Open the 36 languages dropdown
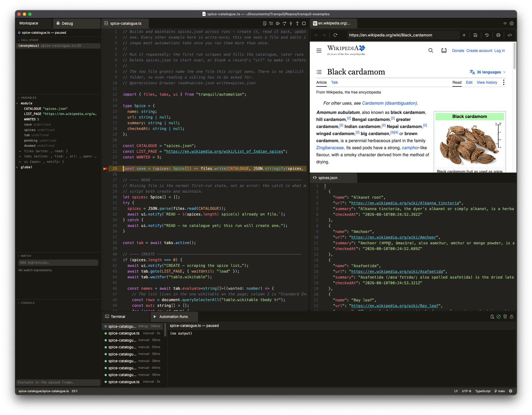532x415 pixels. pos(488,72)
